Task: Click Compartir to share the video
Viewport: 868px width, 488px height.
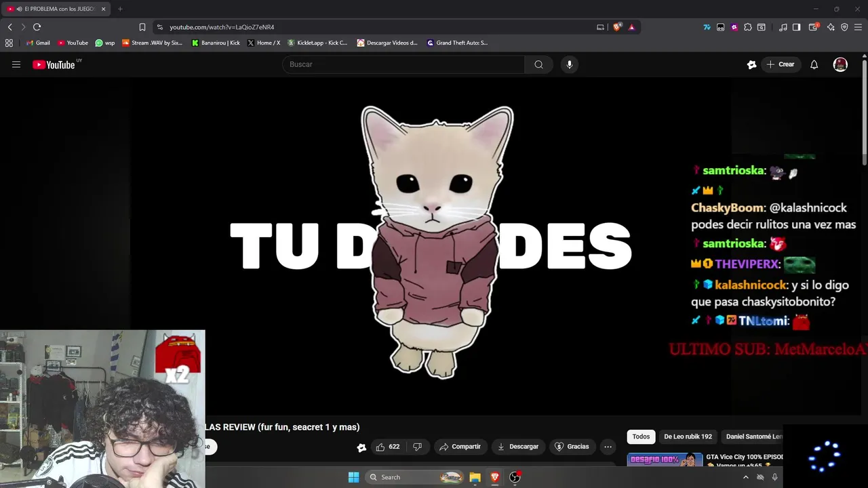Action: pyautogui.click(x=460, y=447)
